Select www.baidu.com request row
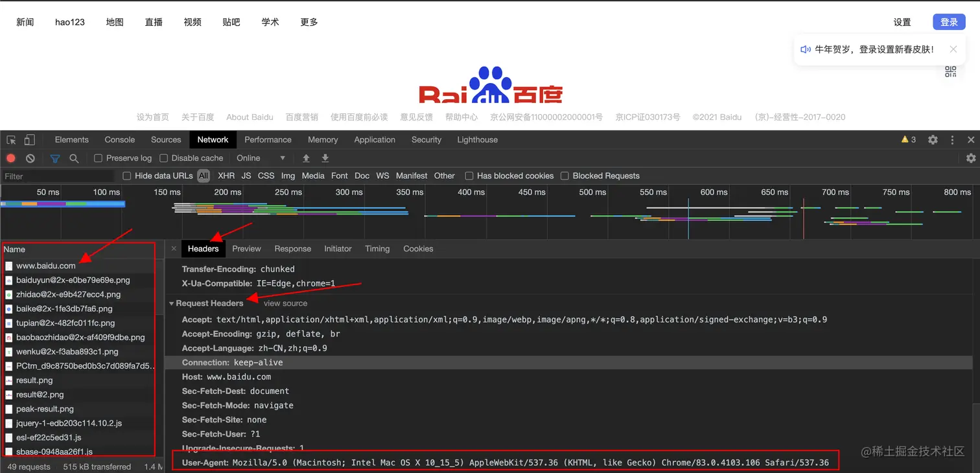Image resolution: width=980 pixels, height=473 pixels. 78,266
